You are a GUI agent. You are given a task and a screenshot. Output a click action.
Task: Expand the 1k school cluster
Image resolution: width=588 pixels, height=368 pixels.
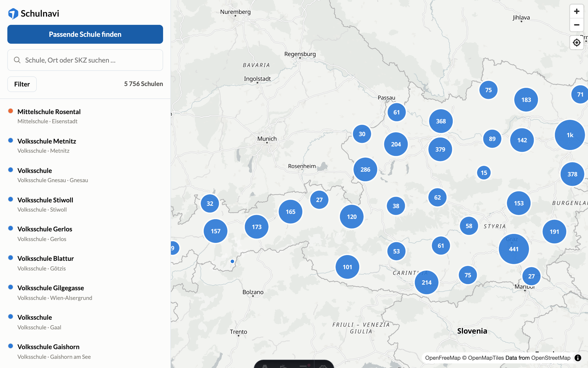570,135
